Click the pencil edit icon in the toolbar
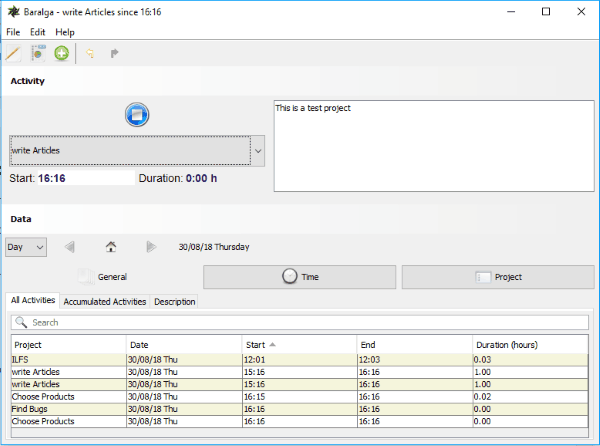Image resolution: width=600 pixels, height=446 pixels. pyautogui.click(x=13, y=53)
